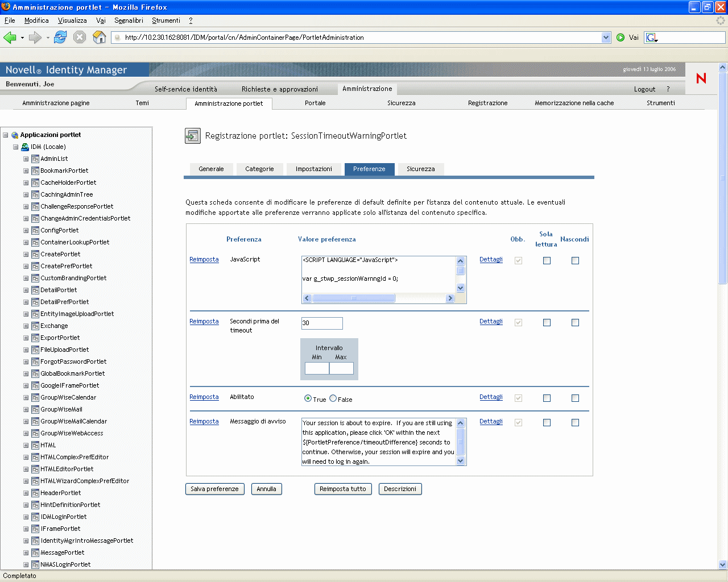Click the browser Back arrow icon
Screen dimensions: 728x582
point(10,38)
